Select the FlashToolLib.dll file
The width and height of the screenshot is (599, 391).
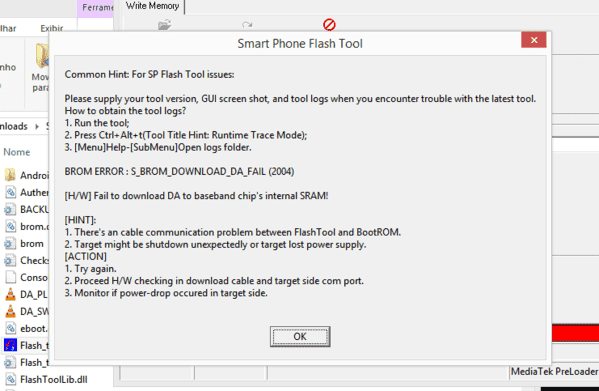[x=46, y=380]
